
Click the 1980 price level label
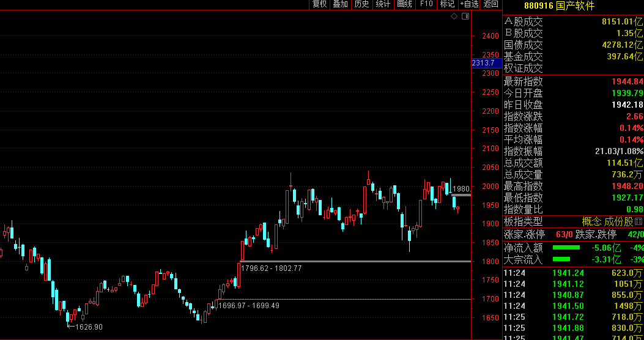point(461,190)
